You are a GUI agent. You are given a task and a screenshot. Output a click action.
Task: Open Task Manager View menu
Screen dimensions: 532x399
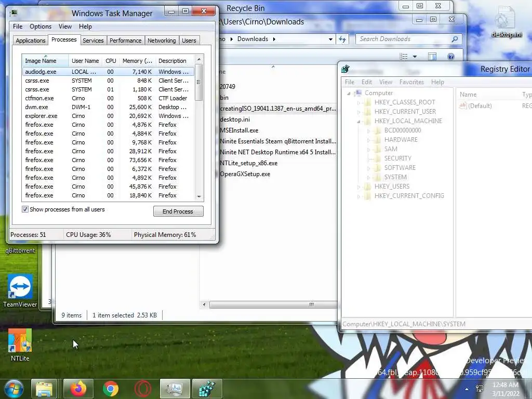(x=65, y=26)
